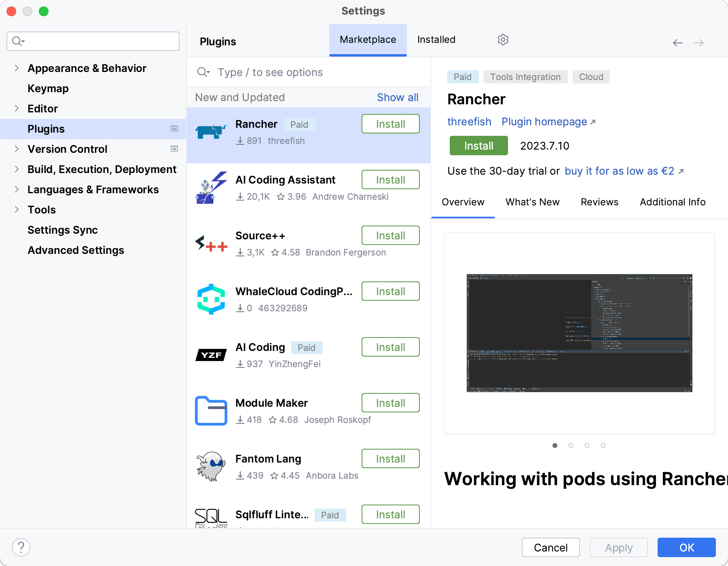Click green Install button in Rancher details
This screenshot has width=728, height=566.
point(479,146)
